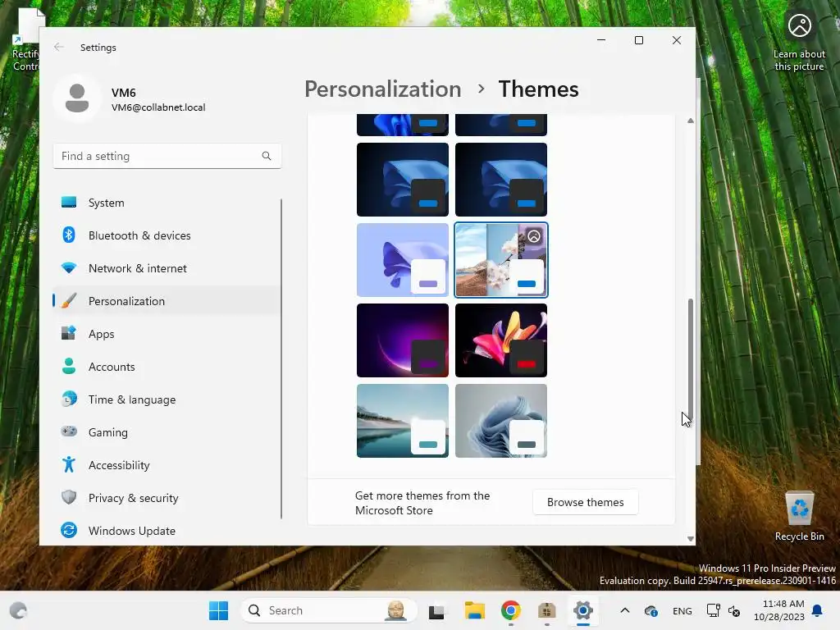Viewport: 840px width, 630px height.
Task: Click the network display tray icon
Action: click(x=713, y=610)
